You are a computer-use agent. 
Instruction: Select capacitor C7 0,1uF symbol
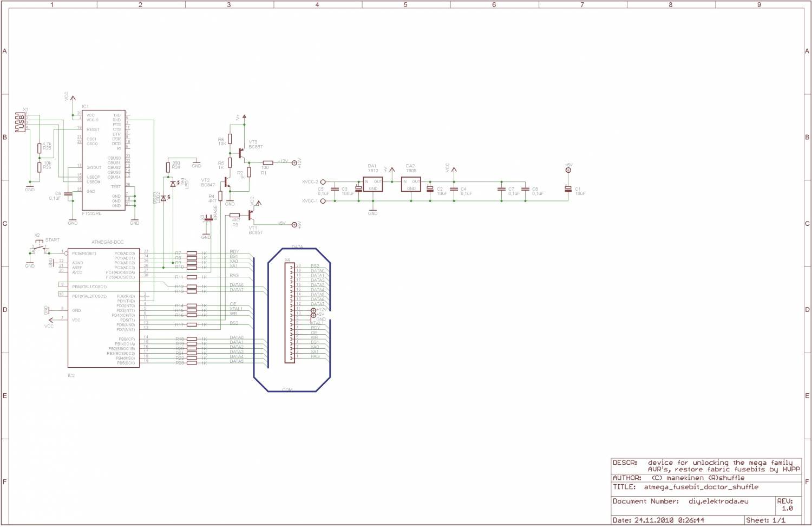tap(501, 190)
